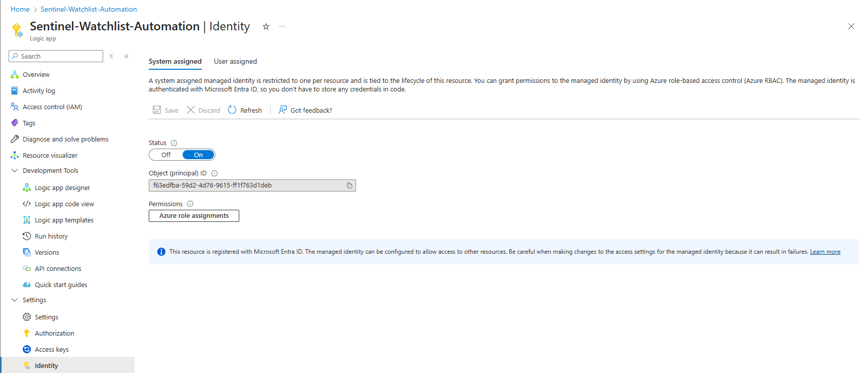This screenshot has width=868, height=373.
Task: Copy the Object principal ID to clipboard
Action: [x=350, y=185]
